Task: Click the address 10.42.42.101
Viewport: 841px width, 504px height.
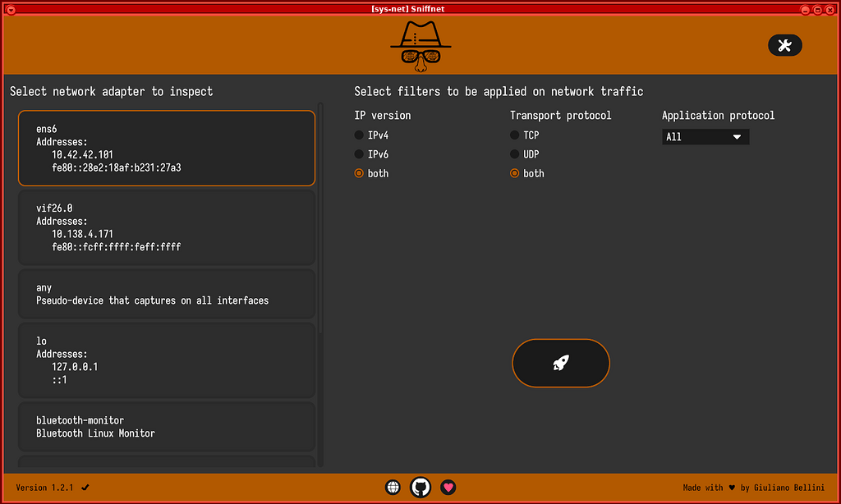Action: (x=83, y=154)
